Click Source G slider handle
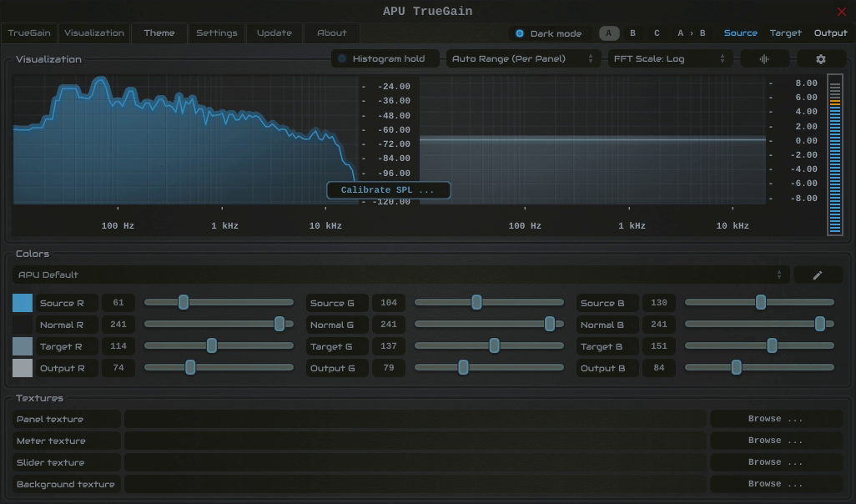Viewport: 856px width, 504px height. pyautogui.click(x=476, y=303)
